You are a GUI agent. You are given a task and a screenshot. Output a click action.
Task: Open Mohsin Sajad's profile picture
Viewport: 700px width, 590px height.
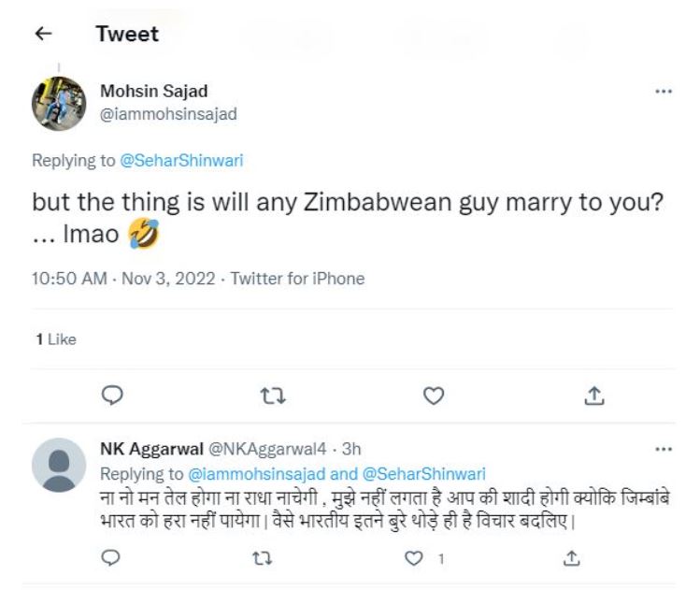click(x=59, y=103)
